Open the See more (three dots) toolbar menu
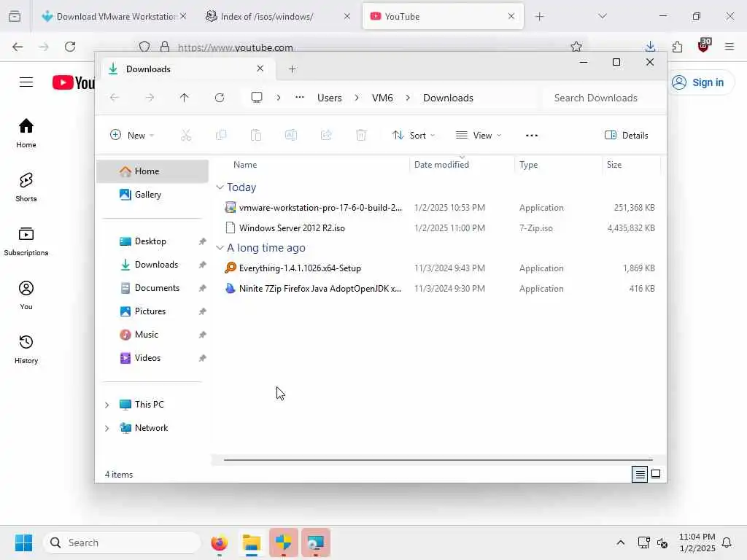 (x=532, y=136)
